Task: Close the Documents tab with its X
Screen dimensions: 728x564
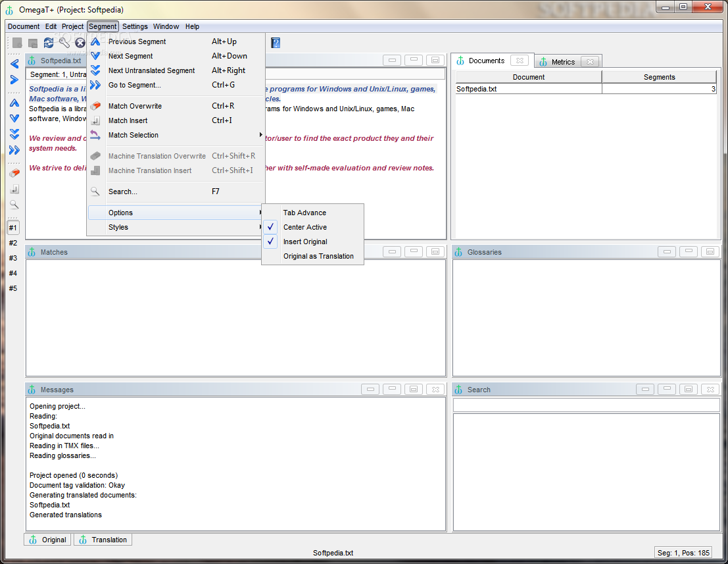Action: tap(520, 61)
